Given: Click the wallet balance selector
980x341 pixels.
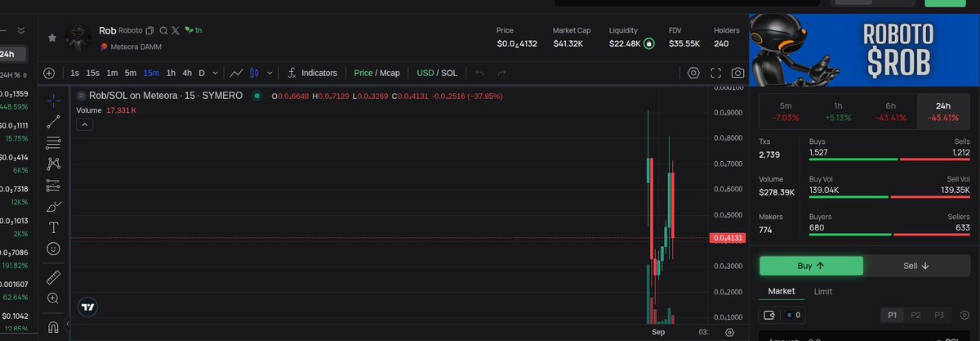Looking at the screenshot, I should 782,315.
